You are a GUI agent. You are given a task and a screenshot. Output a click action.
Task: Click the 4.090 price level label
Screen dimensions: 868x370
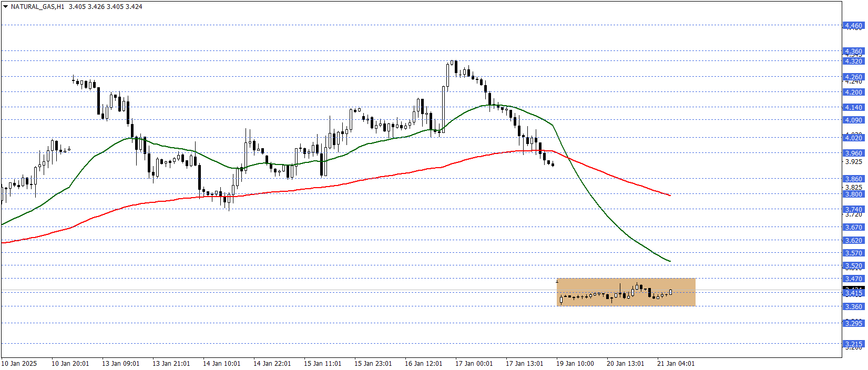(853, 120)
